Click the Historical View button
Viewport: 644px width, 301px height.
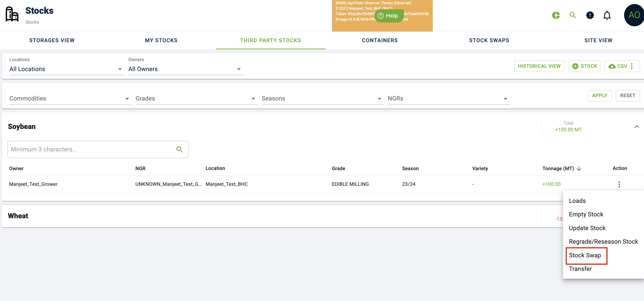pyautogui.click(x=539, y=66)
